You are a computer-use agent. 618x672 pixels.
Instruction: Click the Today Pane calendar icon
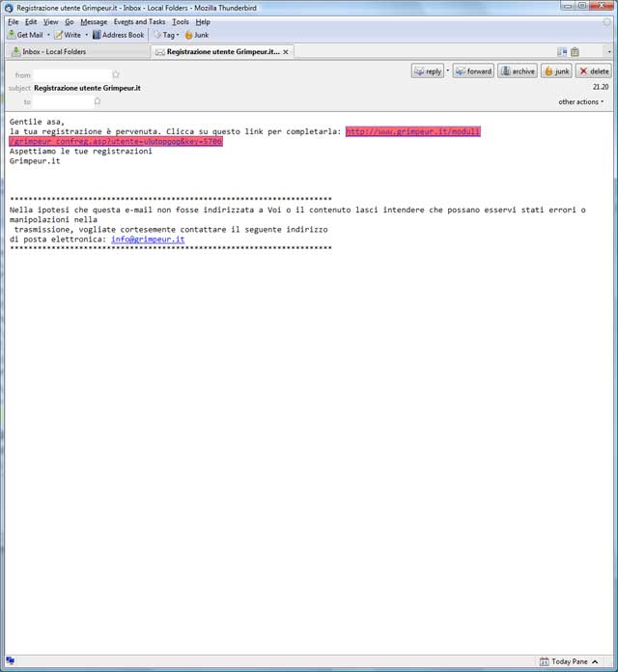pos(544,661)
